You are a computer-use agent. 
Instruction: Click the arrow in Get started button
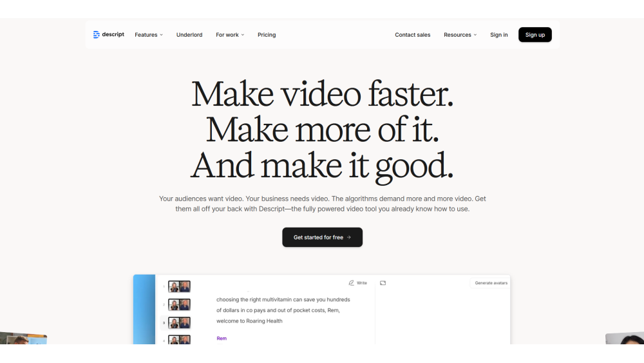click(x=349, y=237)
